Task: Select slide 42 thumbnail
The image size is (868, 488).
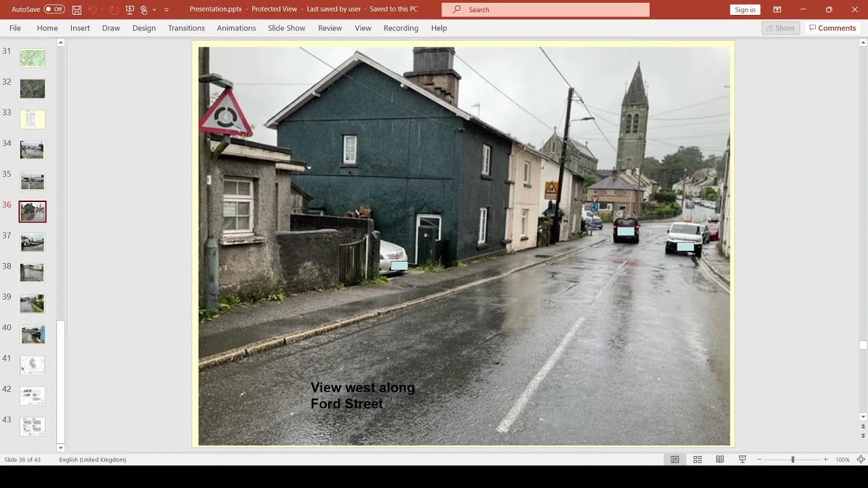Action: [x=33, y=396]
